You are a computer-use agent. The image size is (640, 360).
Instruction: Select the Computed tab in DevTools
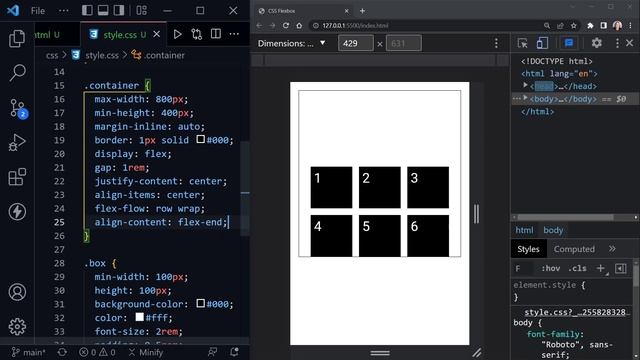click(x=574, y=249)
